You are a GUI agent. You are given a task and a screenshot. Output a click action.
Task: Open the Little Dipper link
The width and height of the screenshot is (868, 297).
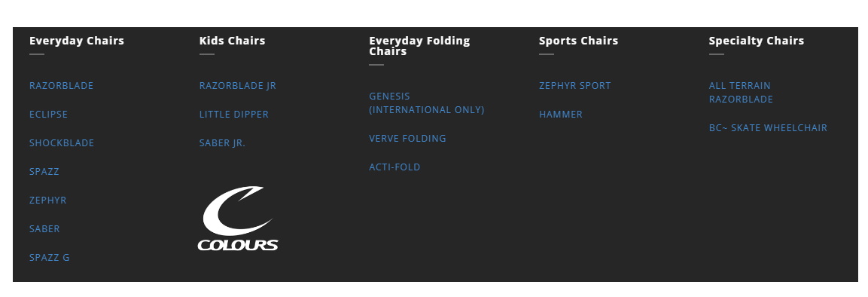(x=233, y=115)
